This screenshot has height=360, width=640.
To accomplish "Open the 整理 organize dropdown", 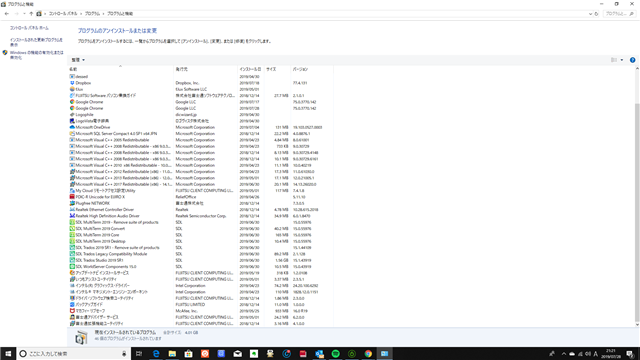I will (78, 60).
